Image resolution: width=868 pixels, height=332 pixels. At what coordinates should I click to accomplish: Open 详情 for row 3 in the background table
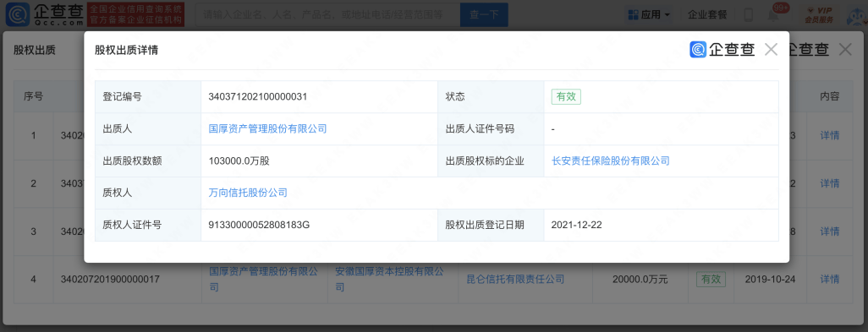click(830, 231)
